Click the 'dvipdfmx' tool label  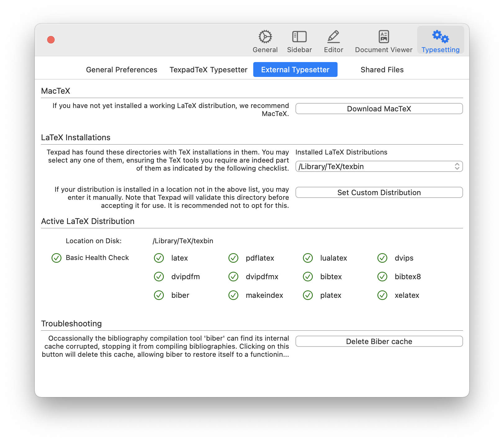coord(262,277)
